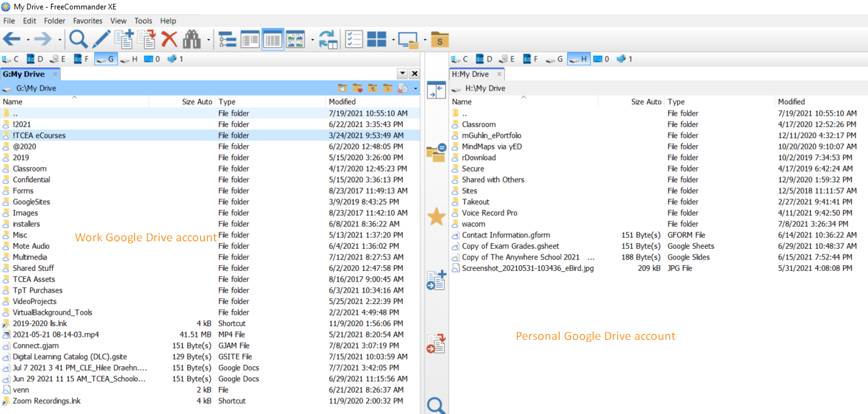Click the copy icon in middle bar
868x414 pixels.
pyautogui.click(x=436, y=280)
